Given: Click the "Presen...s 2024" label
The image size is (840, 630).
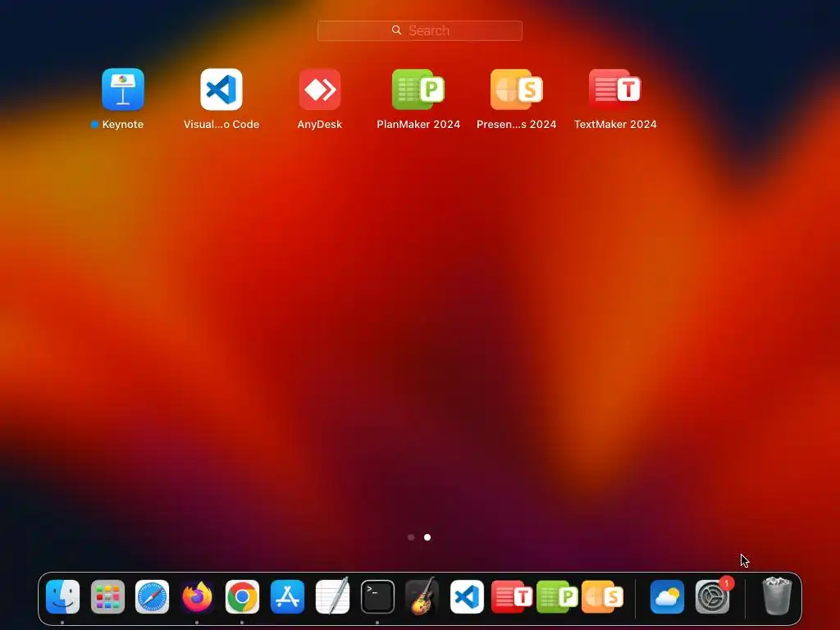Looking at the screenshot, I should [x=517, y=125].
